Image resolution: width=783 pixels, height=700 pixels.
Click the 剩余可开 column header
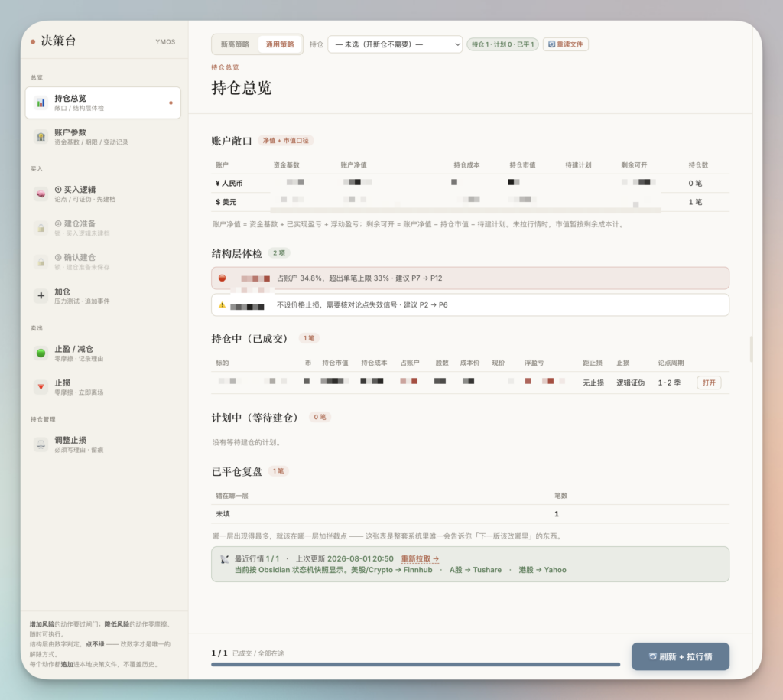pos(634,165)
